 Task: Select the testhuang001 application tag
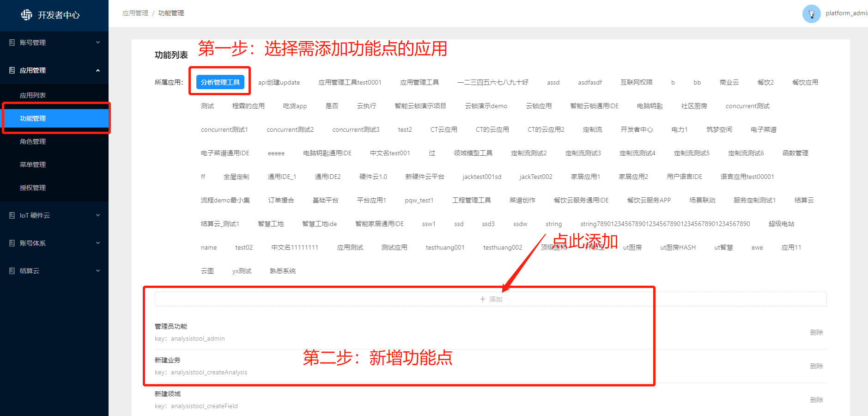coord(445,247)
